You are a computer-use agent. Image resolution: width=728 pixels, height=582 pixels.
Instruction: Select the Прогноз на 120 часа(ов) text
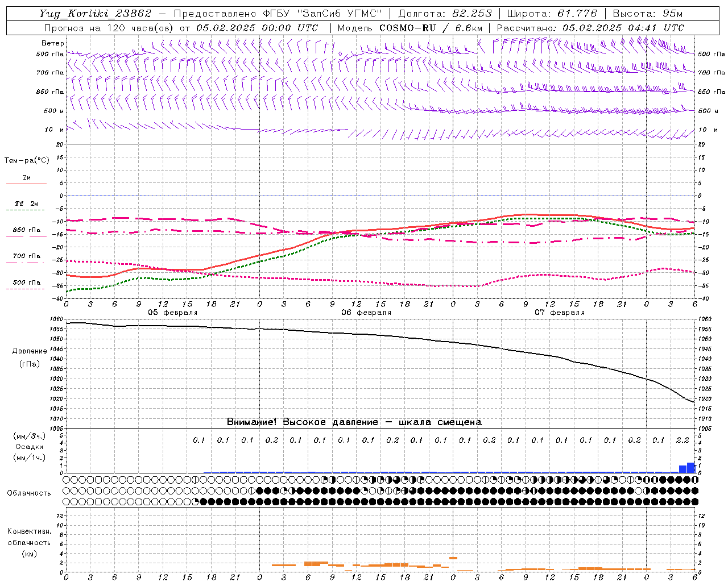[x=109, y=28]
